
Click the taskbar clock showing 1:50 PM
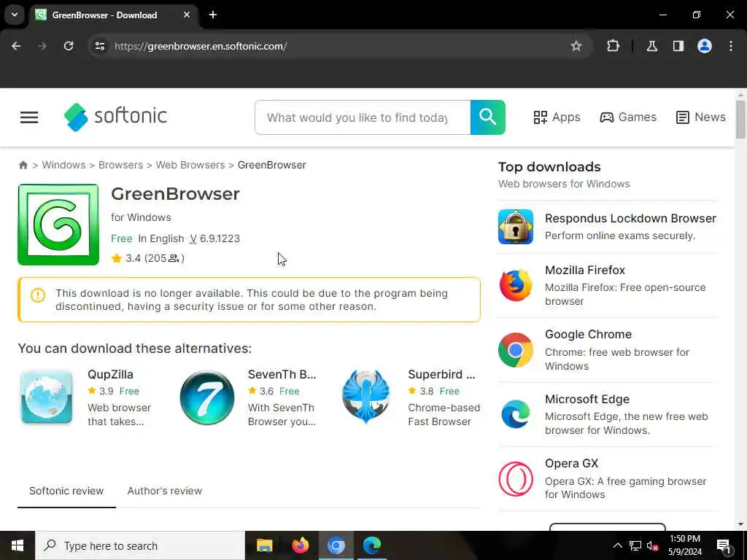coord(684,545)
